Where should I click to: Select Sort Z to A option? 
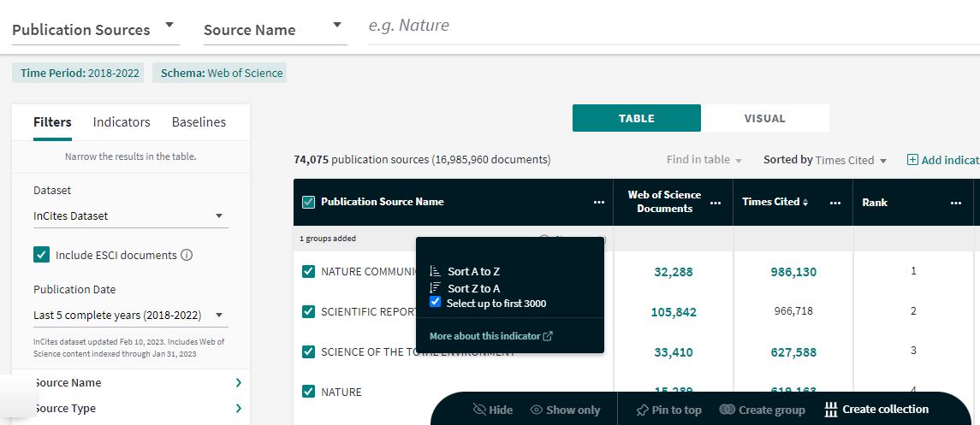(472, 288)
